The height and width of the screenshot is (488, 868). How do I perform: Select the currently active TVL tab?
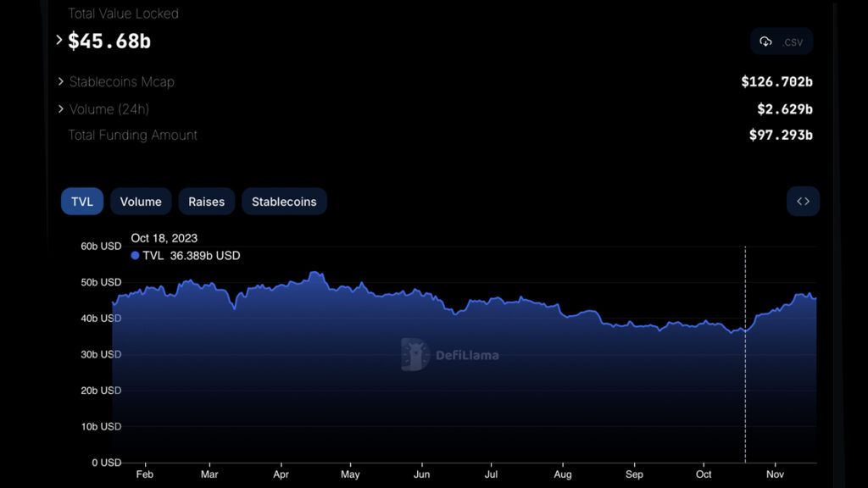(81, 201)
